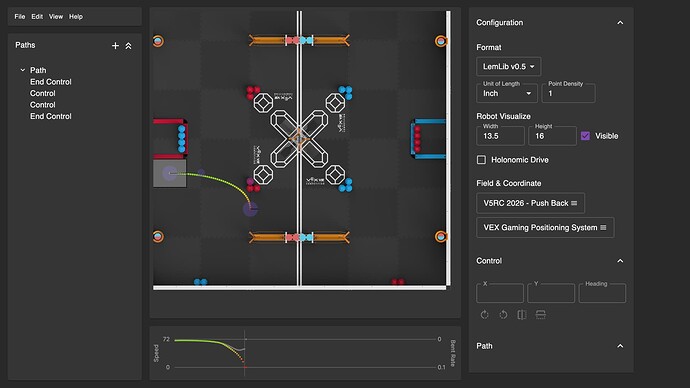This screenshot has width=690, height=388.
Task: Collapse all paths with double-chevron icon
Action: (128, 46)
